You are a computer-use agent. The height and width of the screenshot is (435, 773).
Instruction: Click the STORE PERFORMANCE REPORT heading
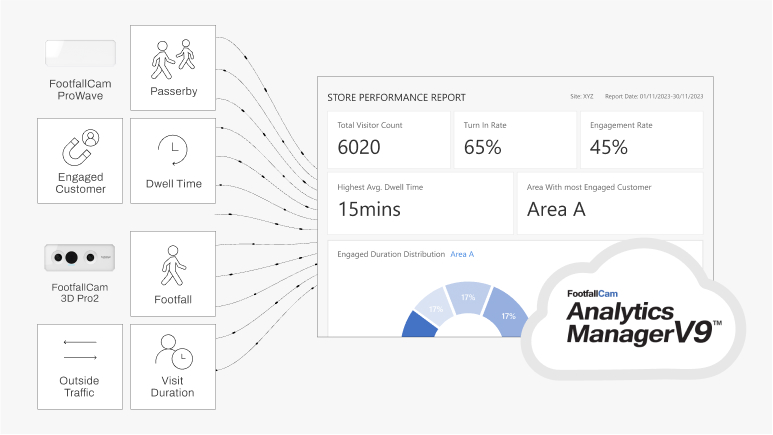[x=396, y=98]
